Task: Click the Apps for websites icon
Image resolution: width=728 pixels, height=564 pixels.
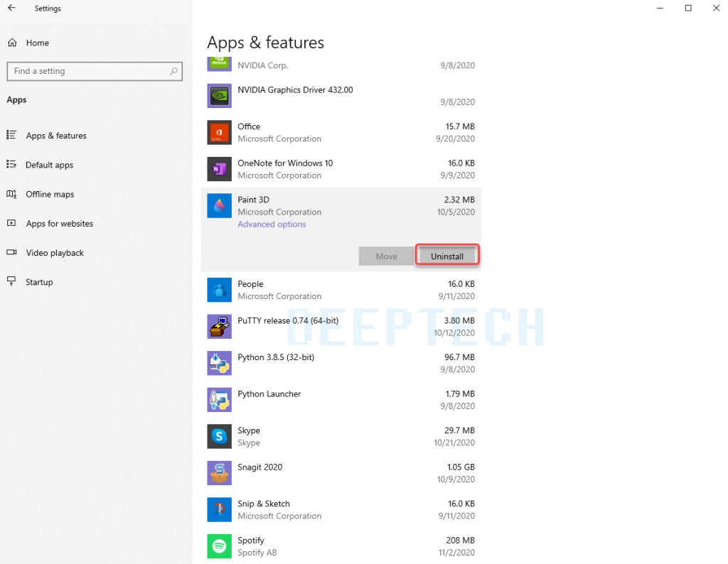Action: [11, 223]
